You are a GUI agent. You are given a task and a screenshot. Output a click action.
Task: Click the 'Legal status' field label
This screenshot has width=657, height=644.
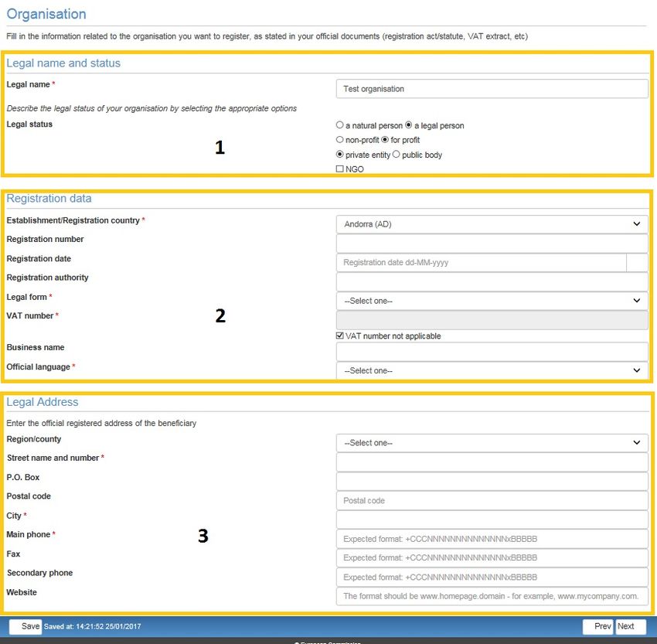pyautogui.click(x=29, y=124)
